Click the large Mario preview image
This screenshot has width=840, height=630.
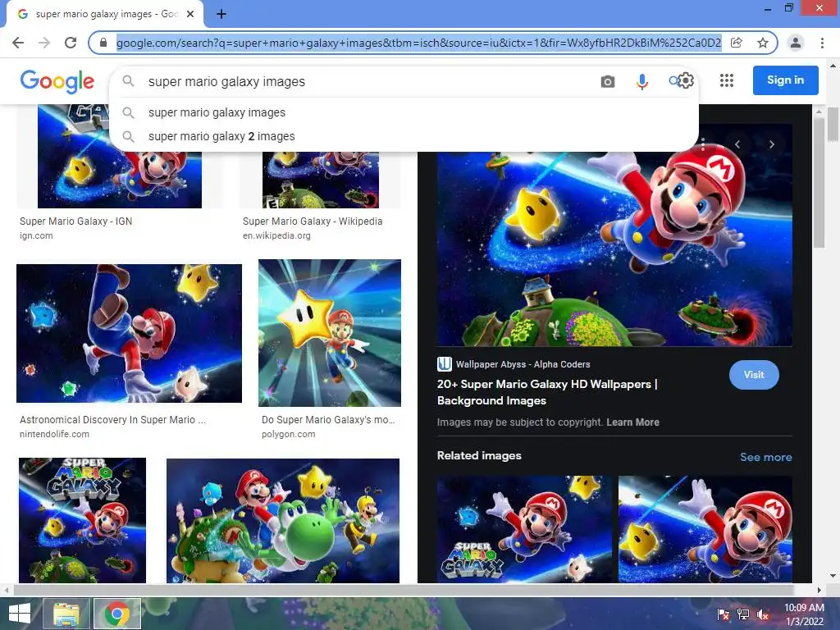coord(614,249)
